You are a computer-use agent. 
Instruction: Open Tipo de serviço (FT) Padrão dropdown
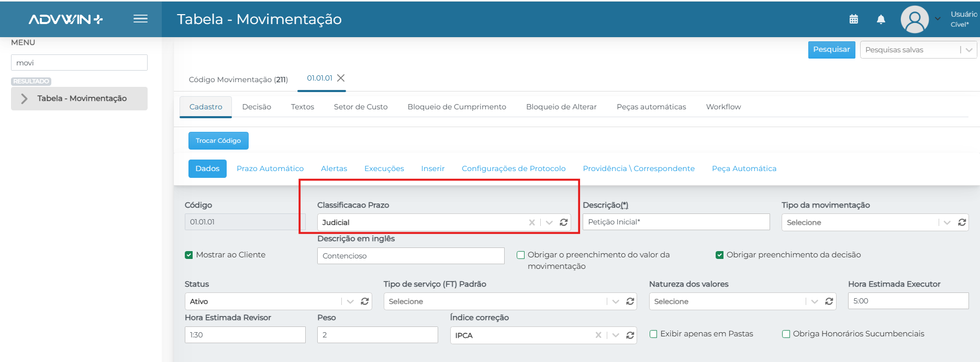[616, 301]
